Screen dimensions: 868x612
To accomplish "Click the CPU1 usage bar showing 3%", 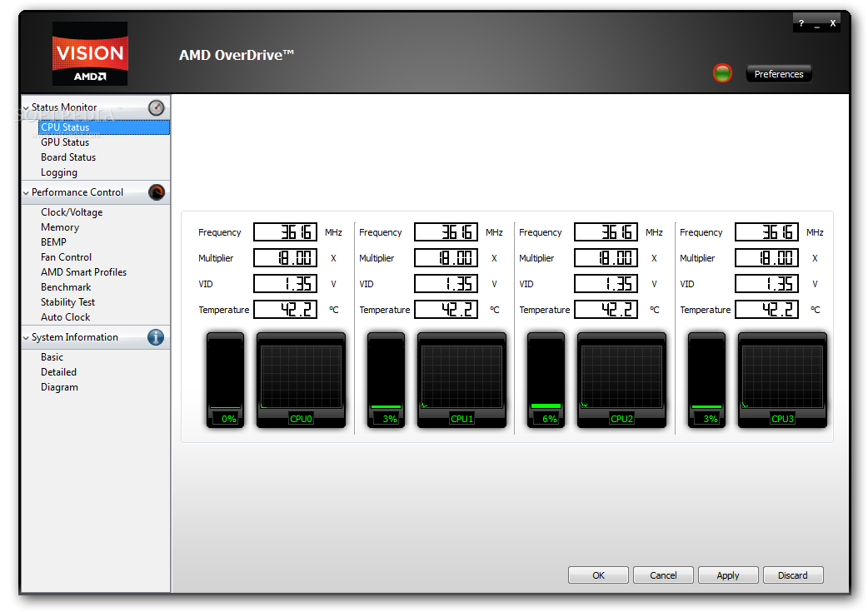I will point(386,381).
